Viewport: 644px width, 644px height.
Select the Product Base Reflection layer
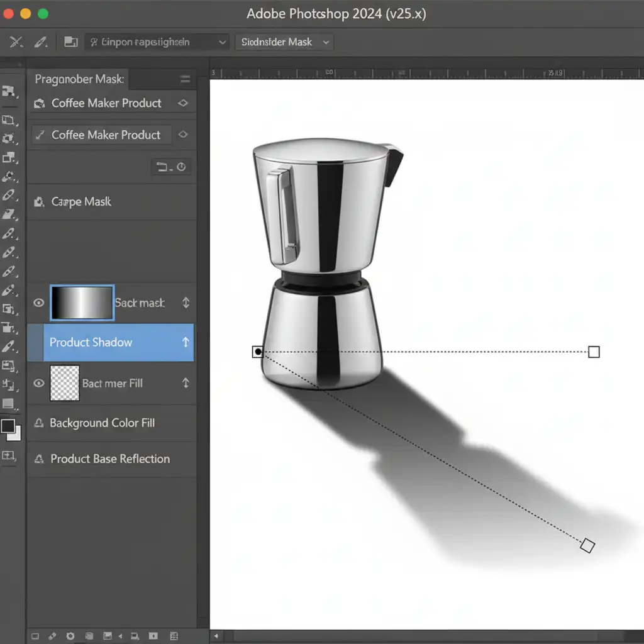(110, 459)
